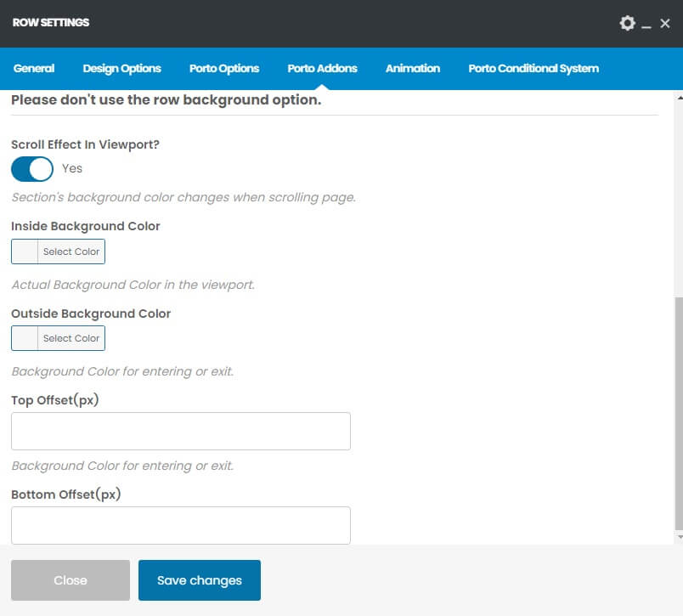Focus the Bottom Offset(px) input field
The image size is (683, 616).
click(181, 525)
